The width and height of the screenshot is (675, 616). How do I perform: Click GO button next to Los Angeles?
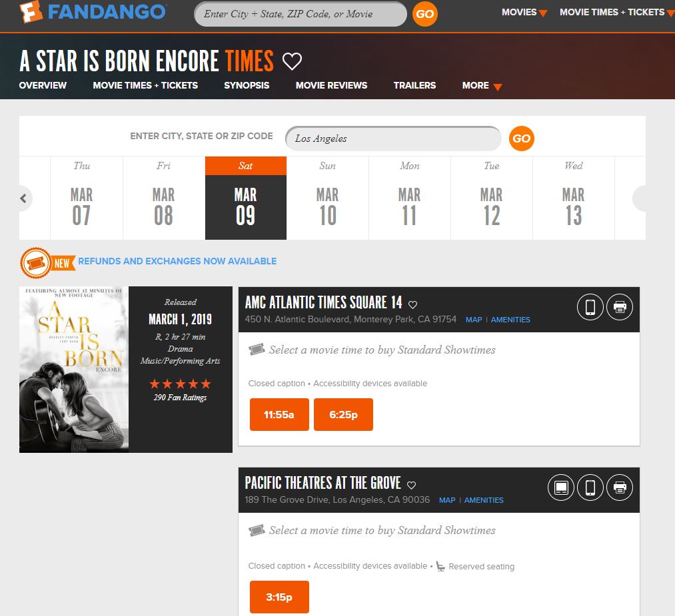(521, 139)
